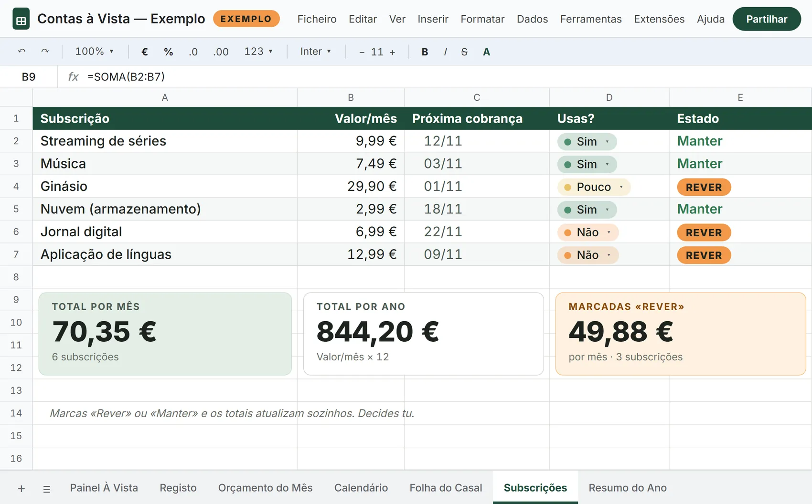The height and width of the screenshot is (504, 812).
Task: Undo the last action with the undo arrow
Action: pyautogui.click(x=22, y=52)
